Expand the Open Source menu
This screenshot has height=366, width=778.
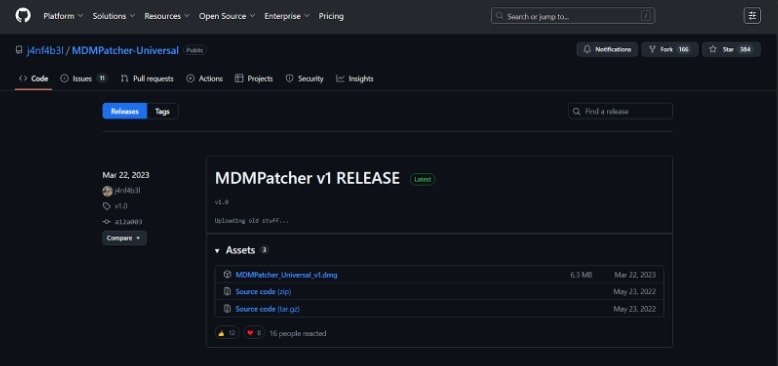tap(227, 16)
